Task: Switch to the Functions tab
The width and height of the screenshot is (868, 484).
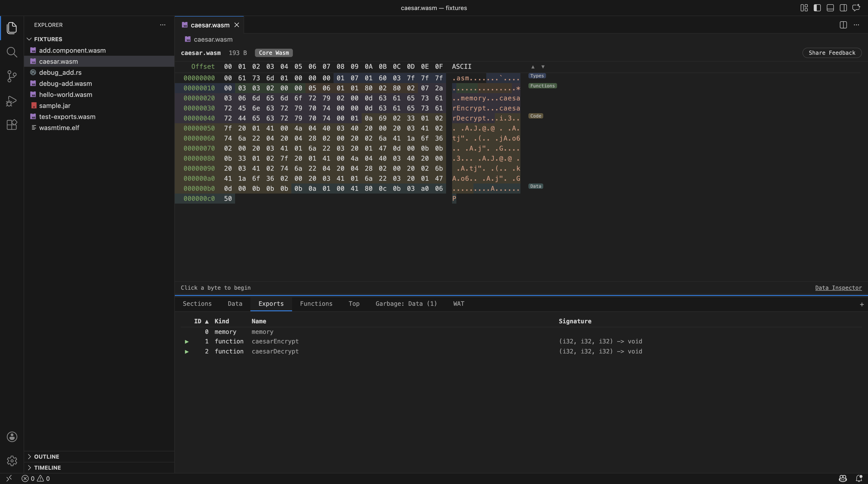Action: (x=316, y=304)
